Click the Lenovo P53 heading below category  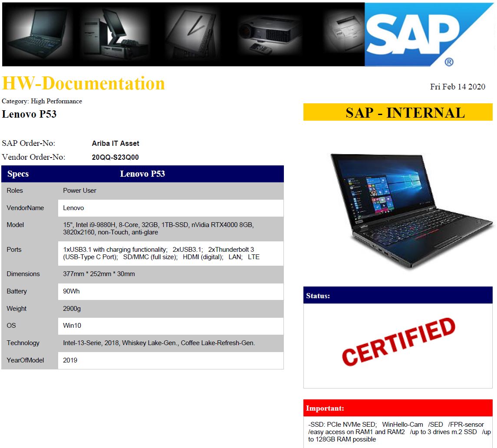pyautogui.click(x=29, y=114)
